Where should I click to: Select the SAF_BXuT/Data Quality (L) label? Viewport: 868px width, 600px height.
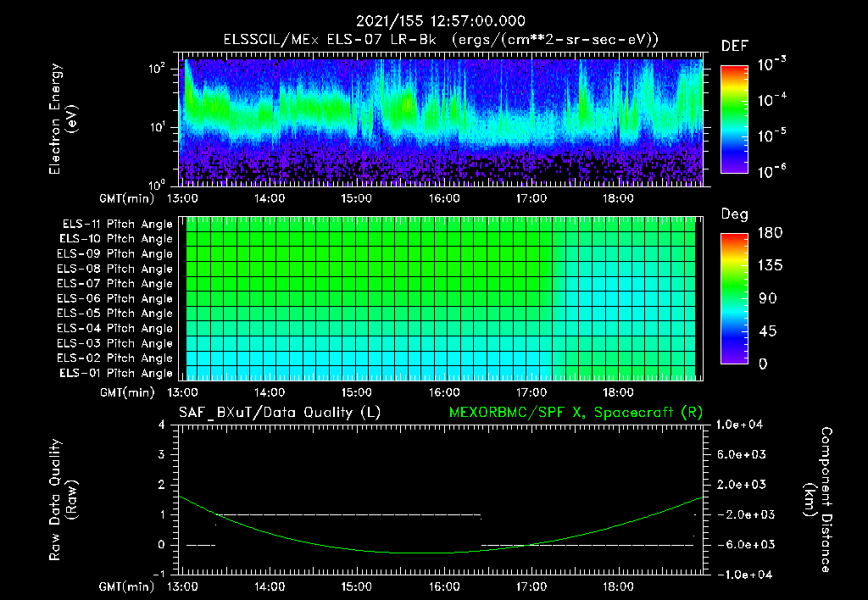279,412
